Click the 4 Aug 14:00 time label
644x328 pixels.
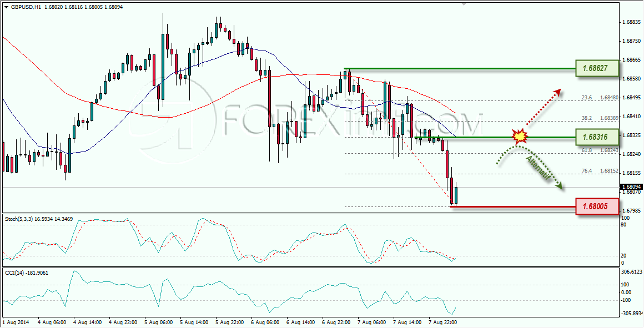point(88,322)
